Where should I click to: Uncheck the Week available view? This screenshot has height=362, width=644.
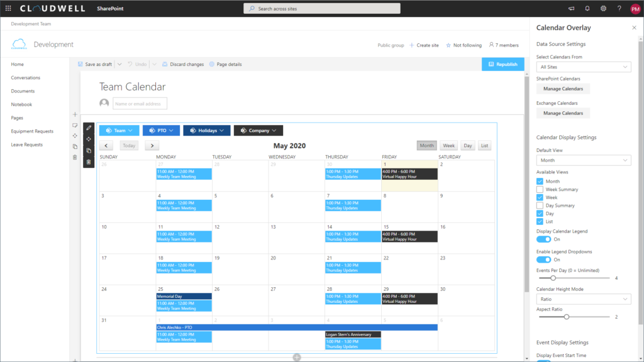click(x=540, y=197)
